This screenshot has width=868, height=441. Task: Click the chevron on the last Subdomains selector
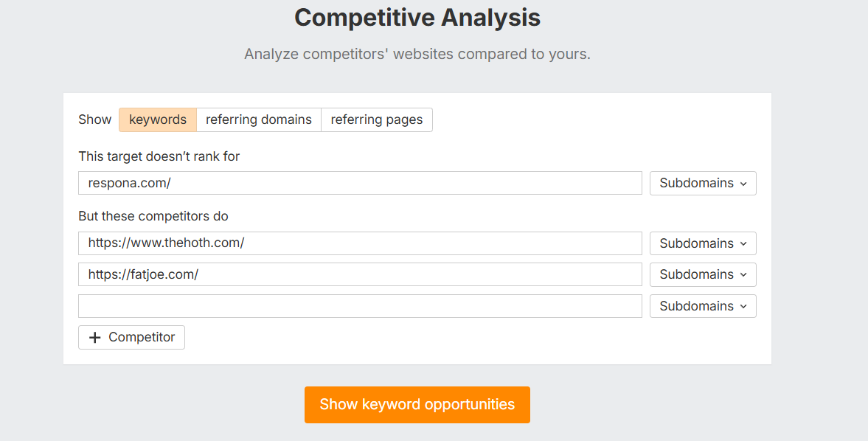coord(742,306)
